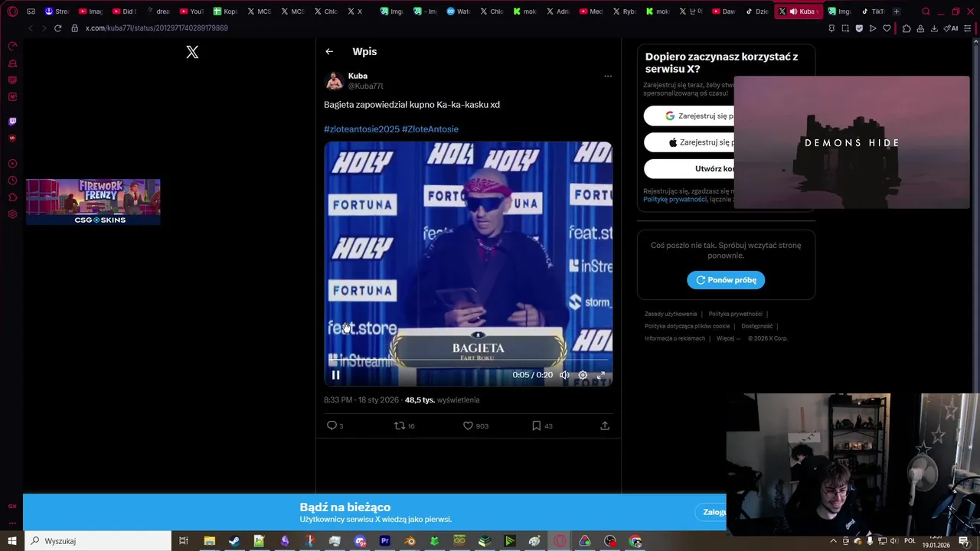This screenshot has width=980, height=551.
Task: Bookmark the post
Action: 536,425
